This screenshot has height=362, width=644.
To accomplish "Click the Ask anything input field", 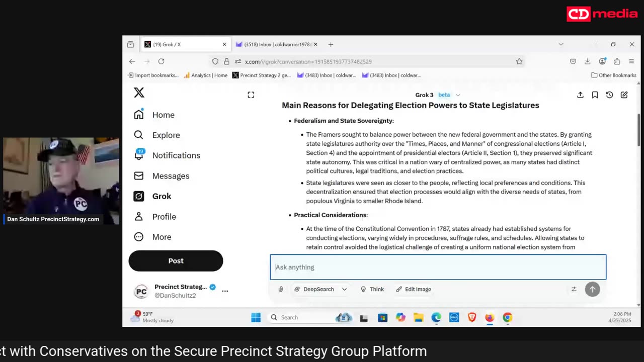I will click(438, 267).
